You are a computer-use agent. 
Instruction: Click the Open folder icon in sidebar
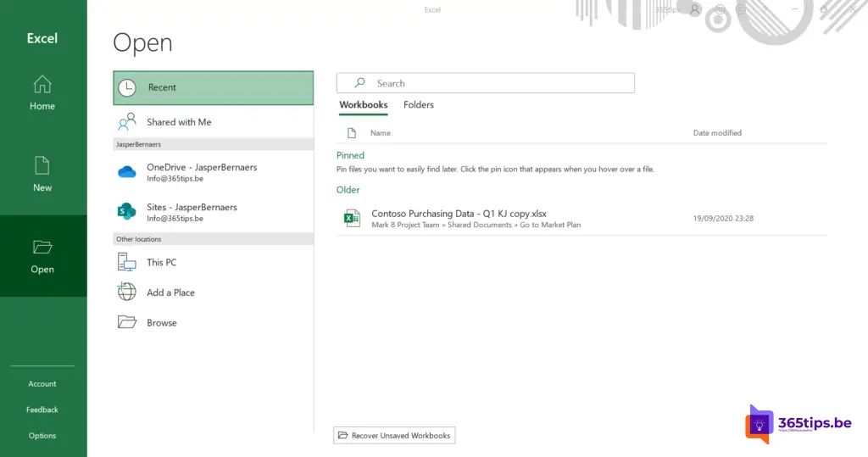tap(42, 247)
